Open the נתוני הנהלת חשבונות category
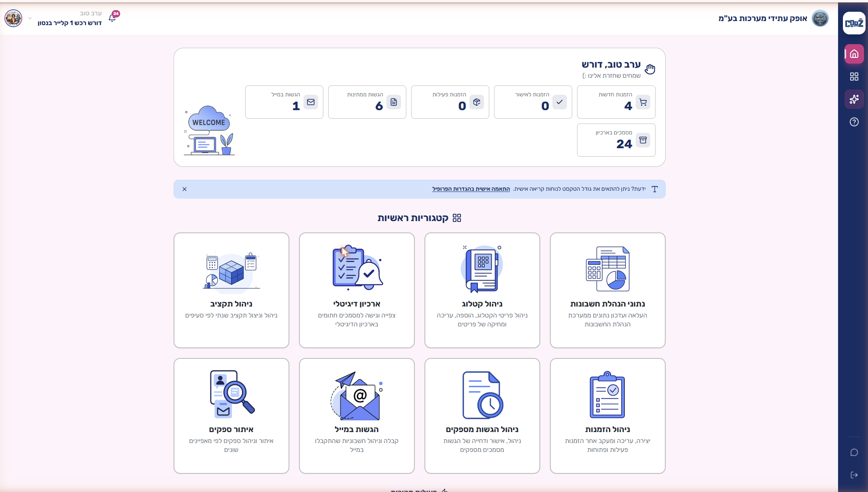 pos(607,290)
